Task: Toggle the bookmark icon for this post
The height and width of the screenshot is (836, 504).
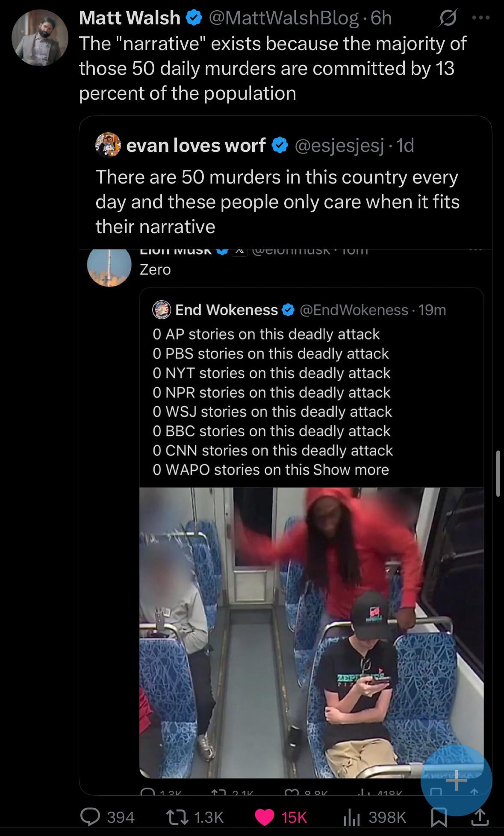Action: coord(439,818)
